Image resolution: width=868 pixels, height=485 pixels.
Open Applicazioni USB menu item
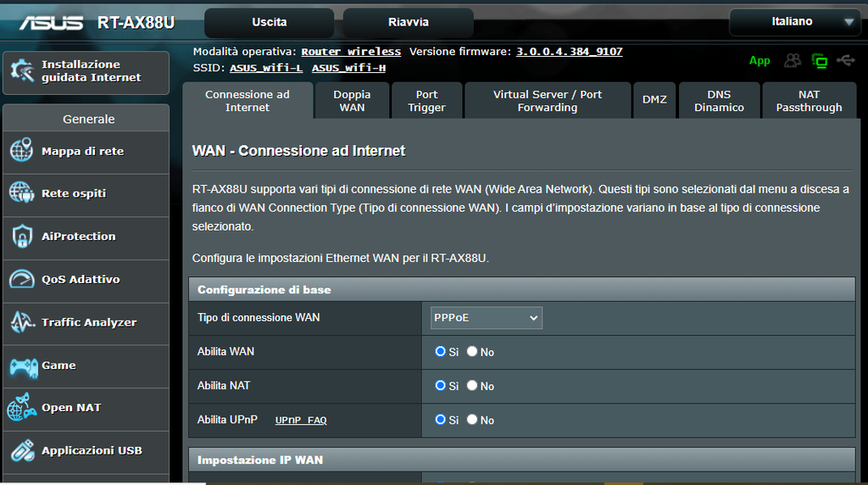86,451
